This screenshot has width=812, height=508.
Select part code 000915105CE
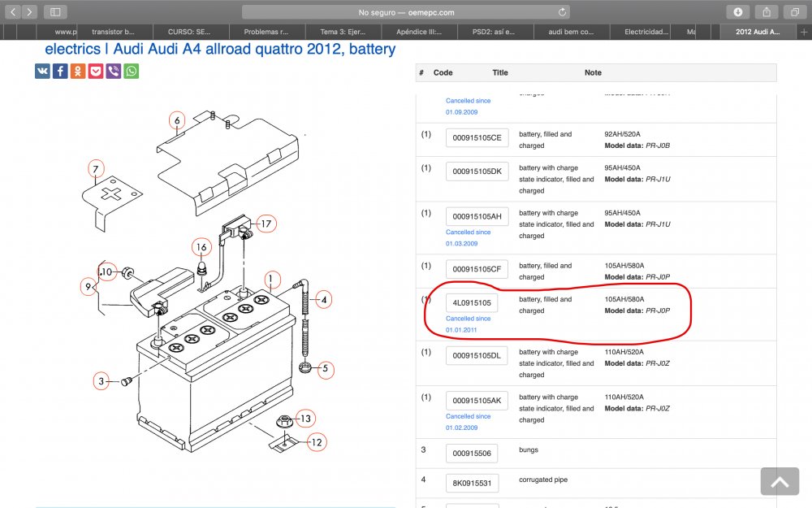pyautogui.click(x=477, y=138)
